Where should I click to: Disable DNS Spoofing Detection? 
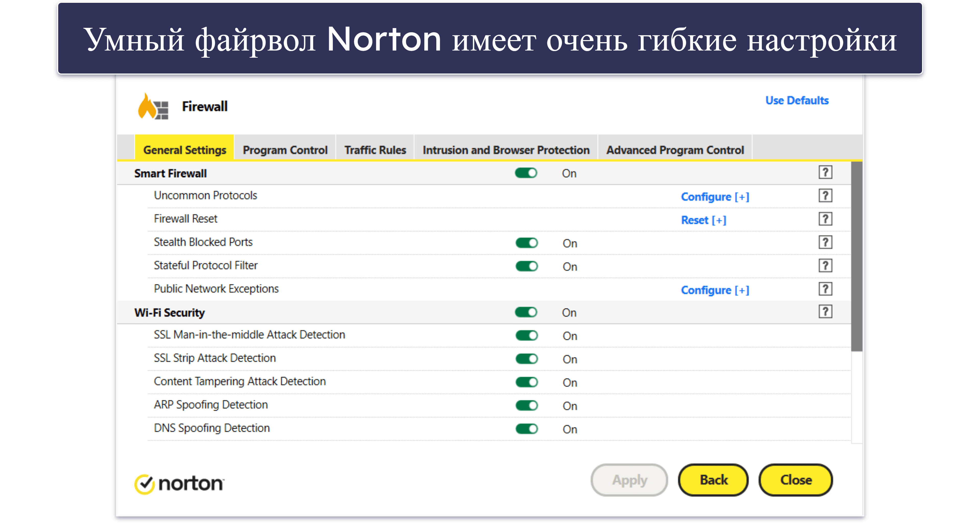[527, 429]
